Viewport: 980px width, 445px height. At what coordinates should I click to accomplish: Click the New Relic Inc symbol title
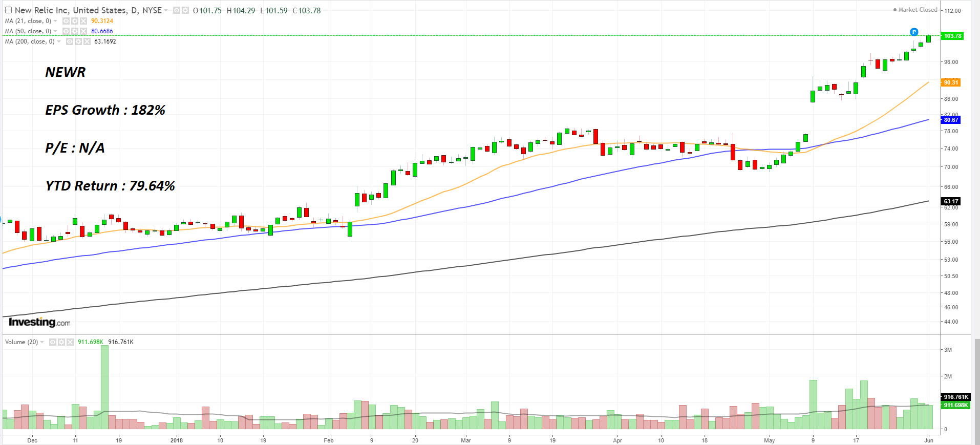[x=88, y=10]
